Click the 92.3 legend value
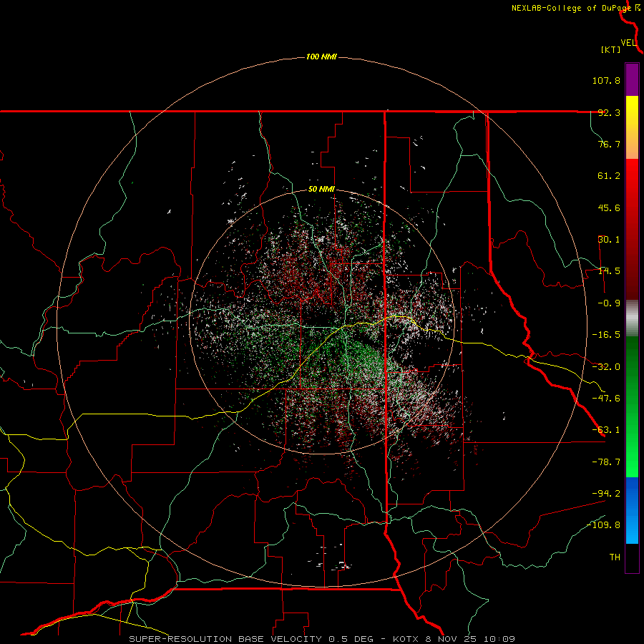Image resolution: width=644 pixels, height=644 pixels. (609, 112)
